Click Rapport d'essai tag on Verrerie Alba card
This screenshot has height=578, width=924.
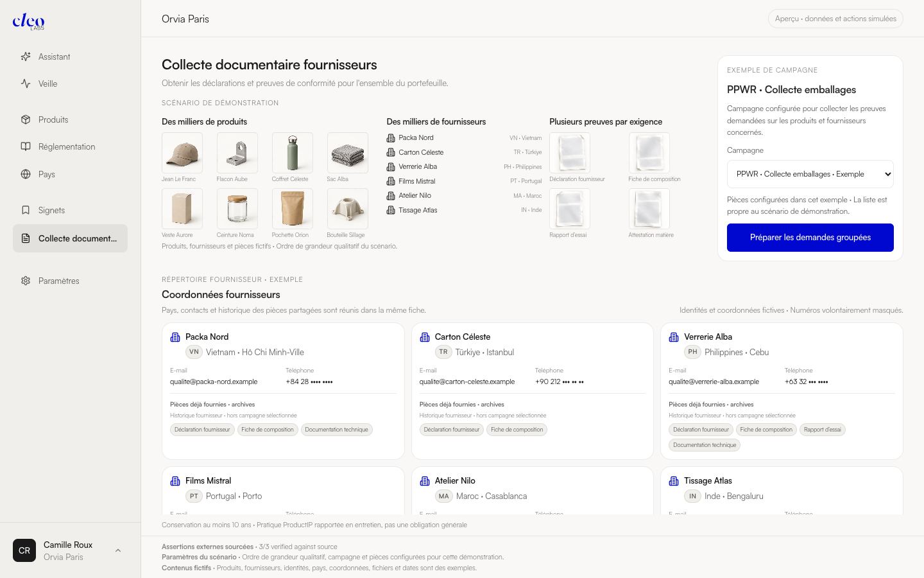click(x=823, y=430)
